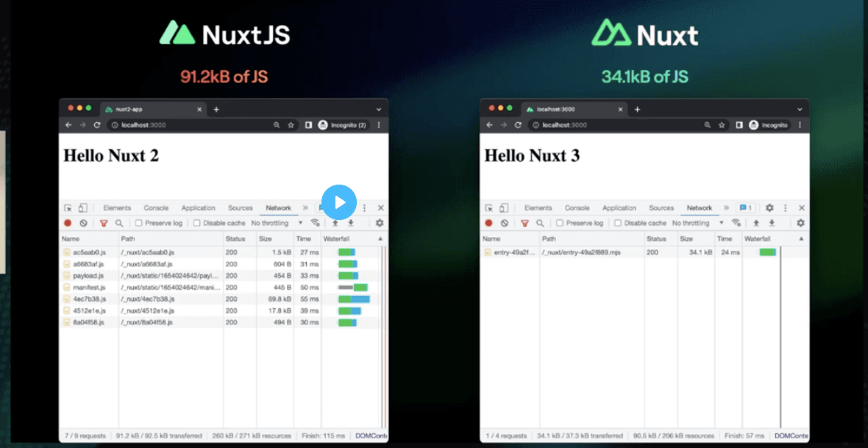868x448 pixels.
Task: Reload page in the nuxt2-app browser
Action: click(97, 125)
